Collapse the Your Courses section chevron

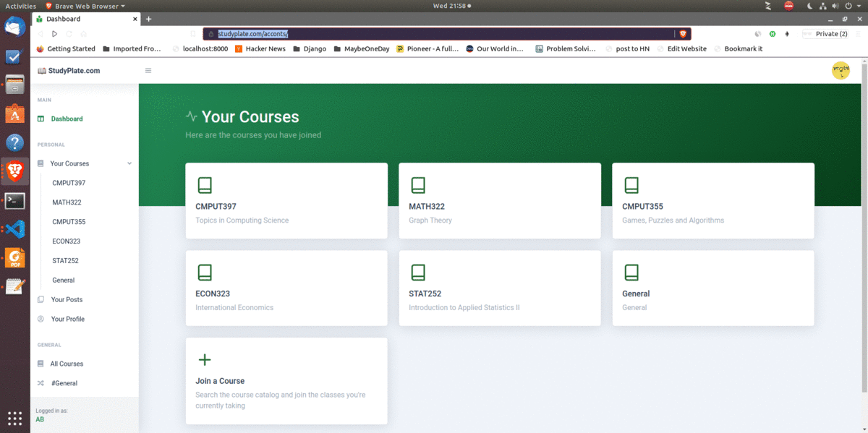point(129,163)
